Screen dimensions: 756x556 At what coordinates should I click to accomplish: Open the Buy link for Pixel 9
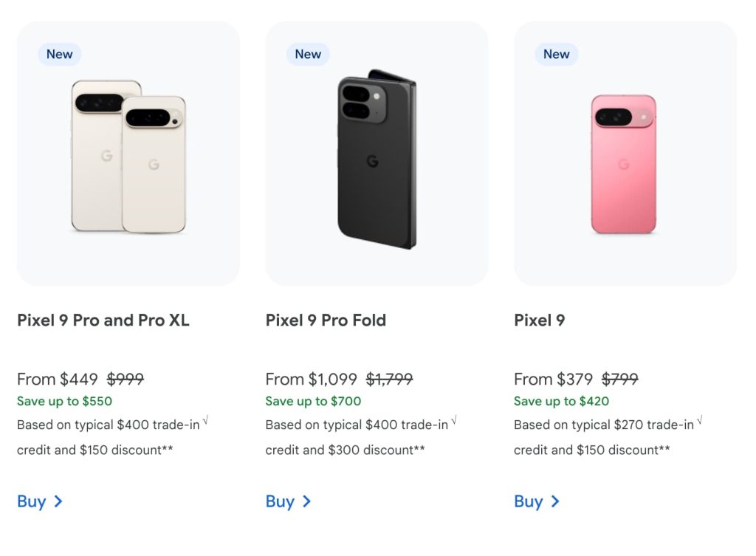tap(530, 501)
